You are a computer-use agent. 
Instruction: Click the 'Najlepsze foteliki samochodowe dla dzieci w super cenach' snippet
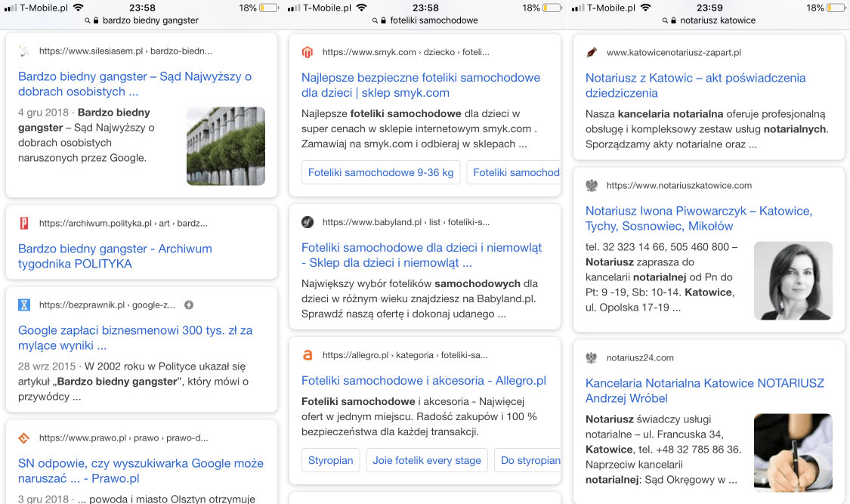click(419, 128)
